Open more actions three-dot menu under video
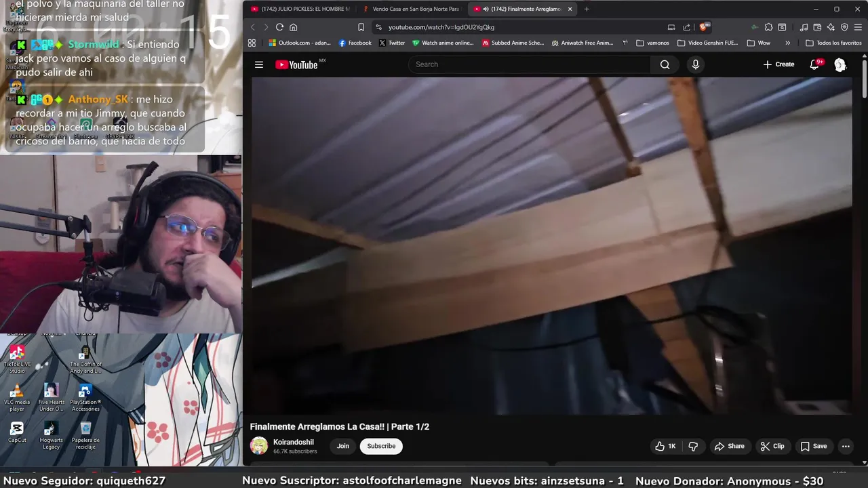The height and width of the screenshot is (488, 868). pyautogui.click(x=846, y=446)
